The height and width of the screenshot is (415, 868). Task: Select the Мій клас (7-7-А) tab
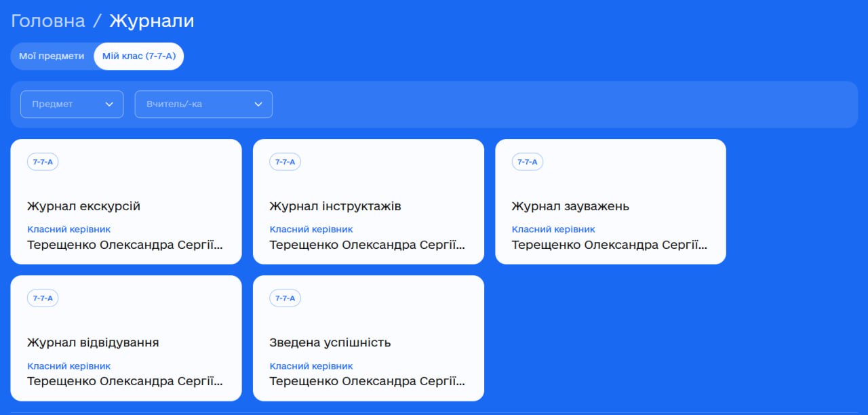(x=139, y=56)
